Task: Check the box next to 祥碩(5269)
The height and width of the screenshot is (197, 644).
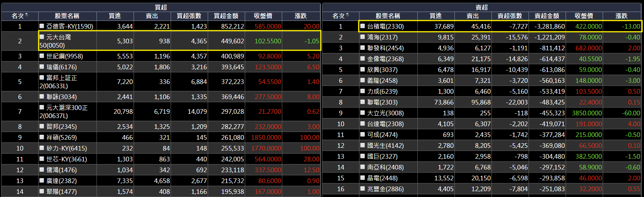Action: [42, 137]
